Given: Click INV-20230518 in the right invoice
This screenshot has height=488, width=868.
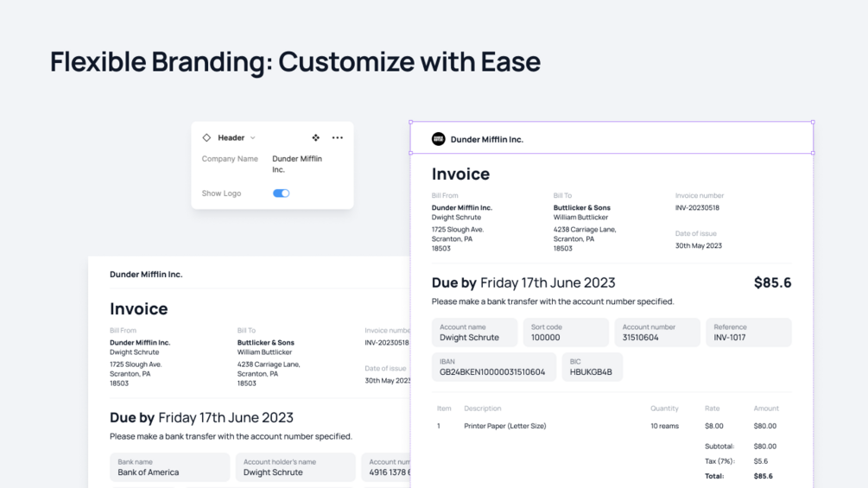Looking at the screenshot, I should click(697, 208).
